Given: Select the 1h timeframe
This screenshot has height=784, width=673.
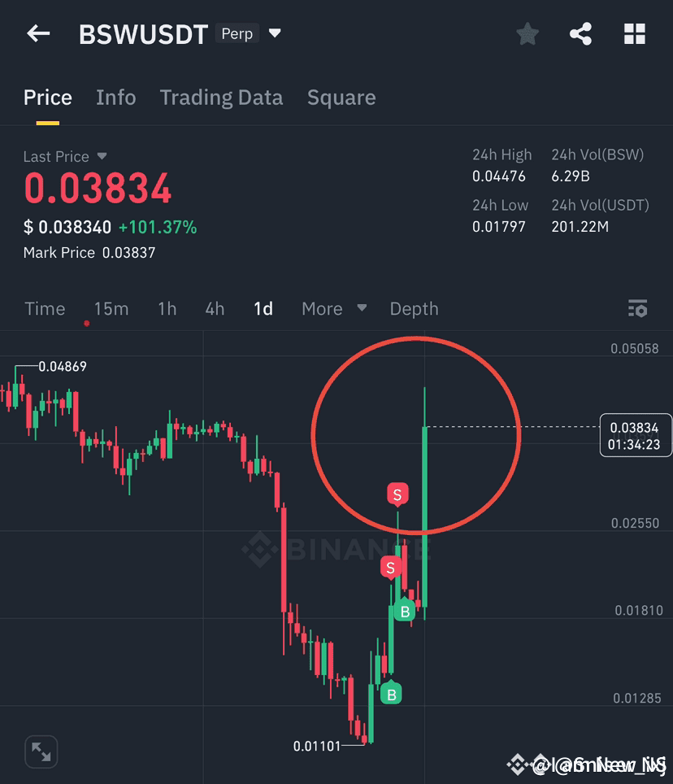Looking at the screenshot, I should coord(166,309).
